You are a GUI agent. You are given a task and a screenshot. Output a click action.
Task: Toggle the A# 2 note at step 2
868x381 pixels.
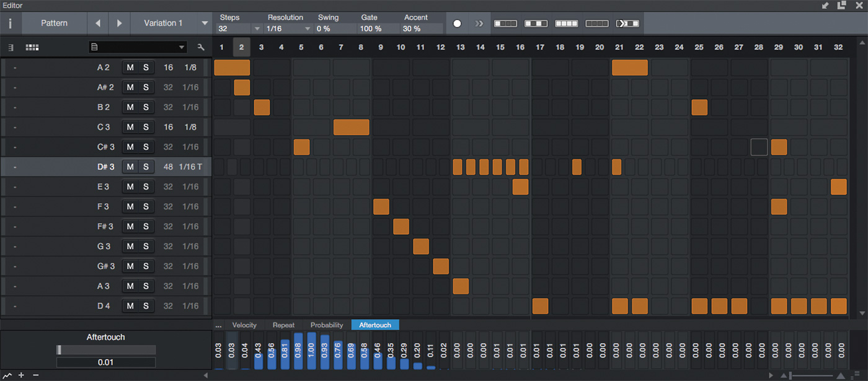pos(242,87)
